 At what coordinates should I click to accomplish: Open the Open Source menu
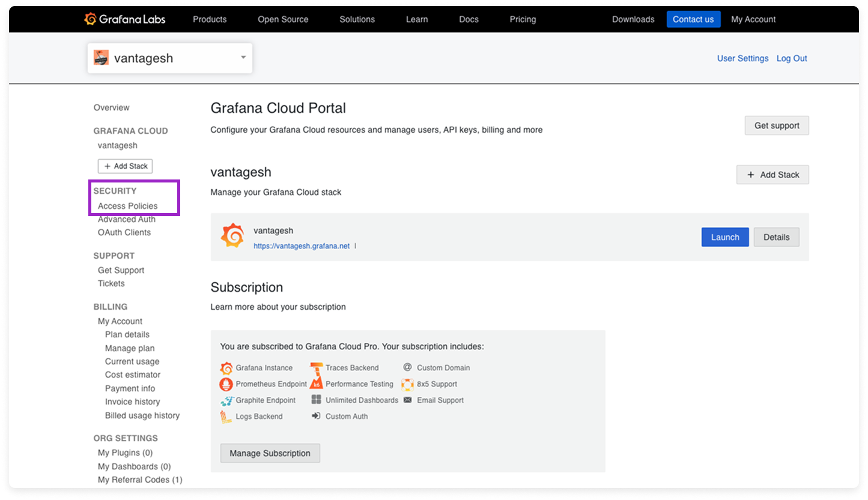pos(283,19)
